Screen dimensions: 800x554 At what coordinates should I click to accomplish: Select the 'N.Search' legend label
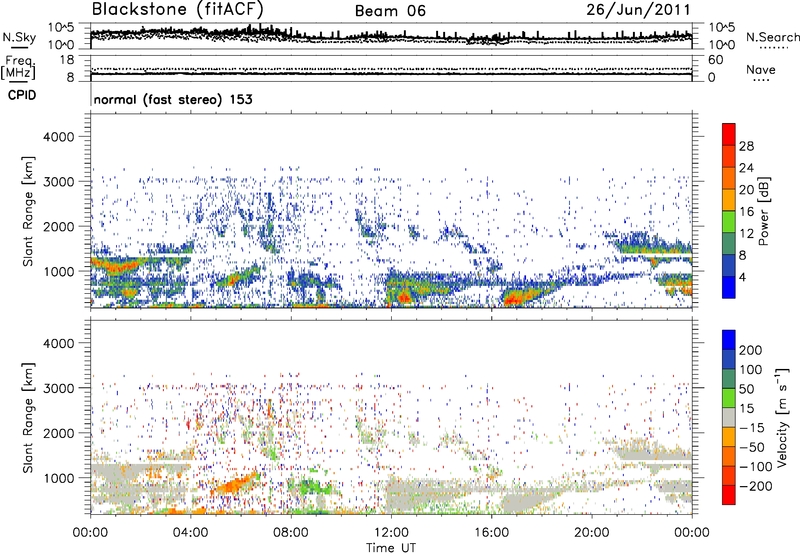click(x=772, y=37)
